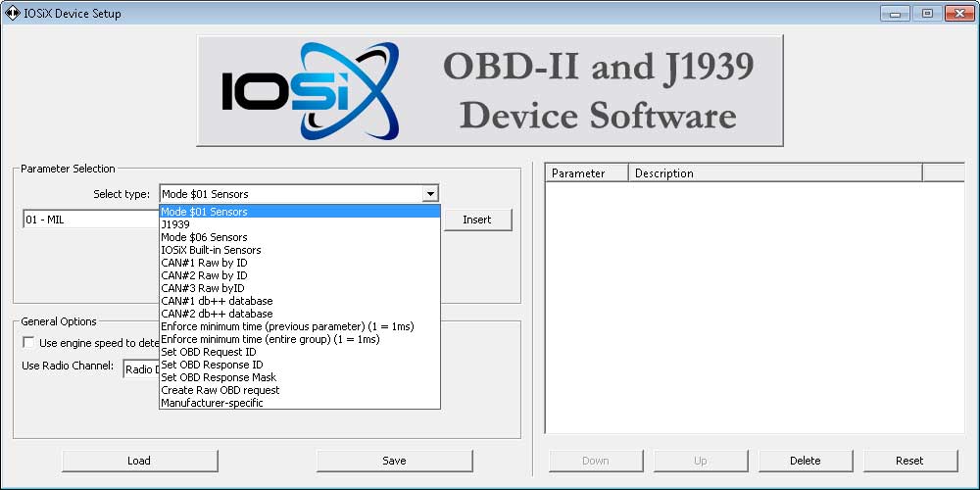Choose Set OBD Request ID
The width and height of the screenshot is (980, 490).
click(x=300, y=351)
